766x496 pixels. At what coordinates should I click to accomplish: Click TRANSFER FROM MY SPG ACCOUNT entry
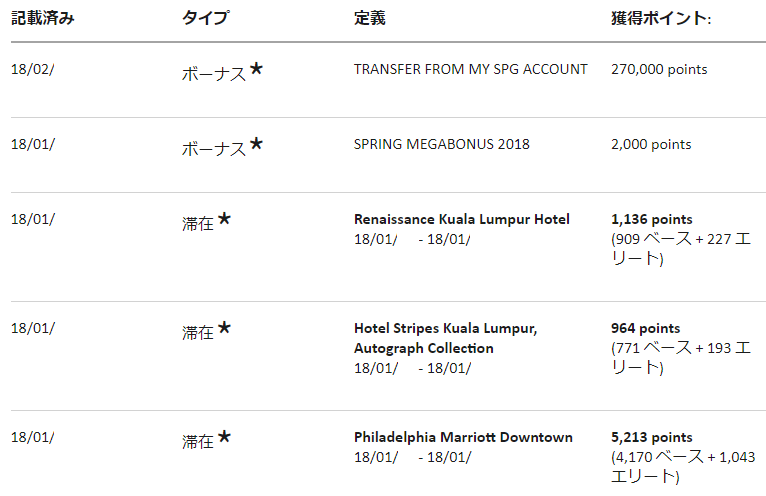click(x=470, y=70)
